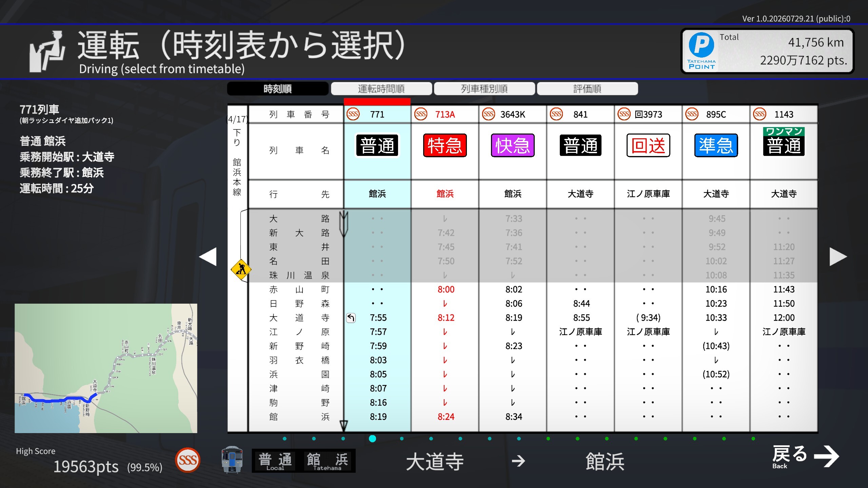Image resolution: width=868 pixels, height=488 pixels.
Task: Select the train 841 column header
Action: [x=580, y=114]
